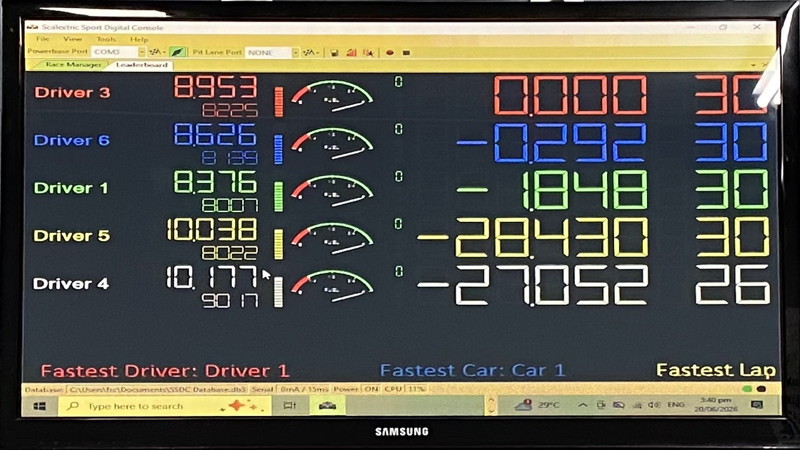The height and width of the screenshot is (450, 800).
Task: Click the Type here to search box
Action: [164, 406]
